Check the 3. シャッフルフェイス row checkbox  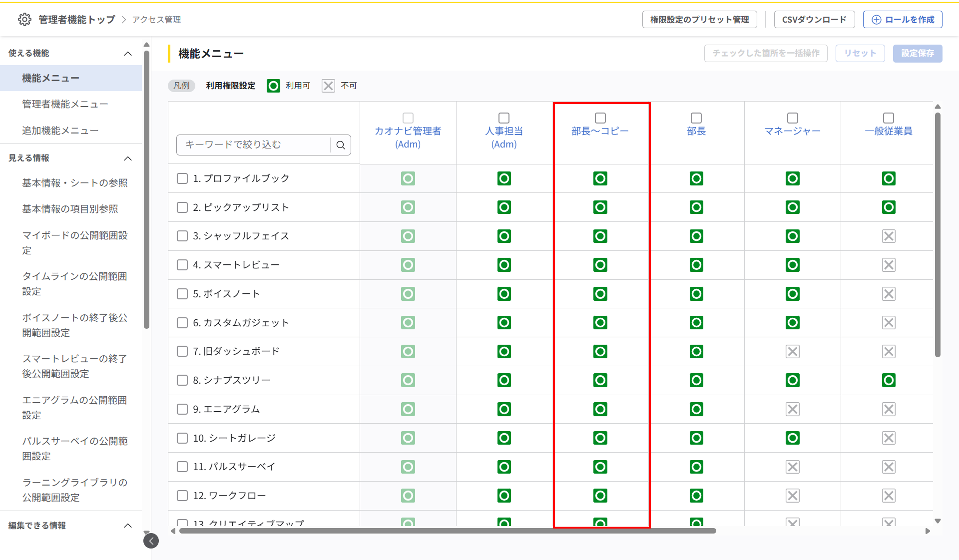[x=182, y=236]
